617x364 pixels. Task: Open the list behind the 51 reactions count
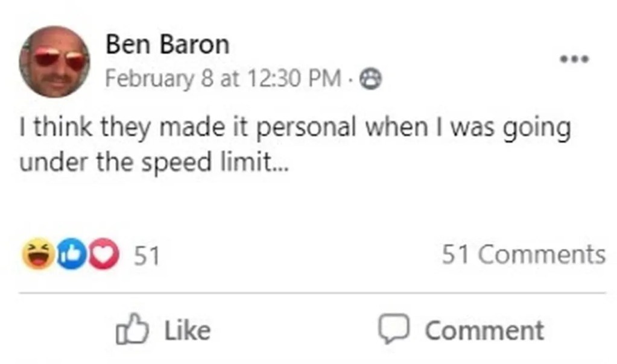pyautogui.click(x=146, y=256)
